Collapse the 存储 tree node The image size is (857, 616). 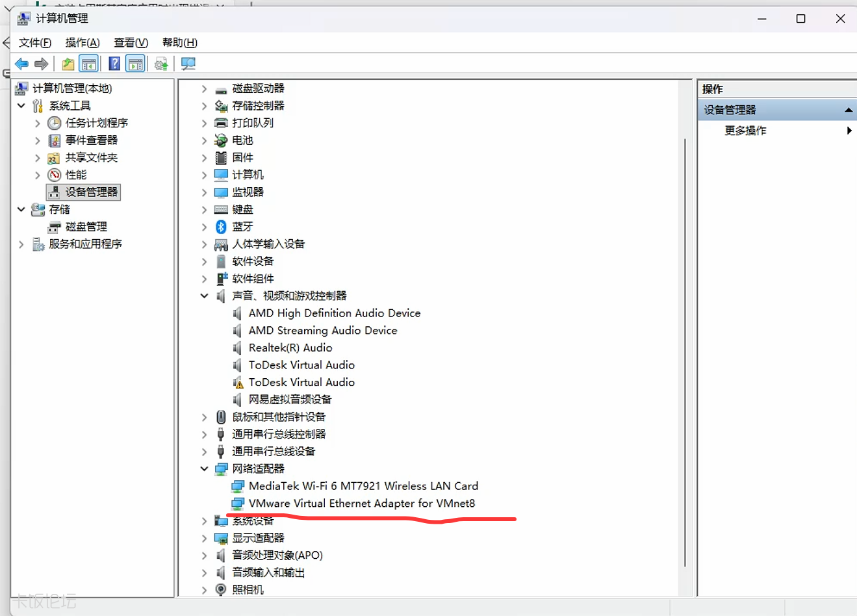click(x=21, y=209)
